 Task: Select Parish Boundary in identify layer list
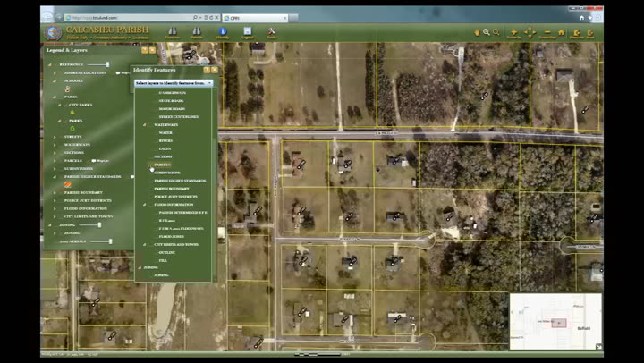coord(172,189)
